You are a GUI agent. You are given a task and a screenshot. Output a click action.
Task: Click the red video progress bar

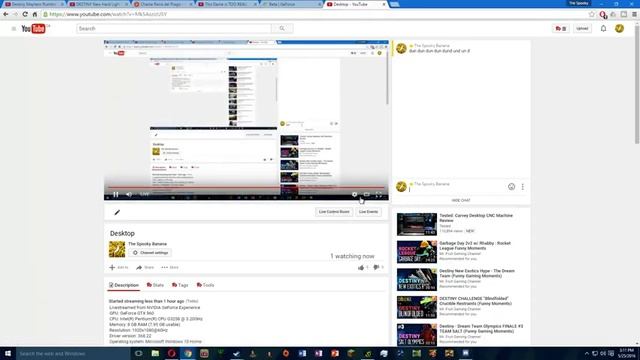tap(246, 188)
